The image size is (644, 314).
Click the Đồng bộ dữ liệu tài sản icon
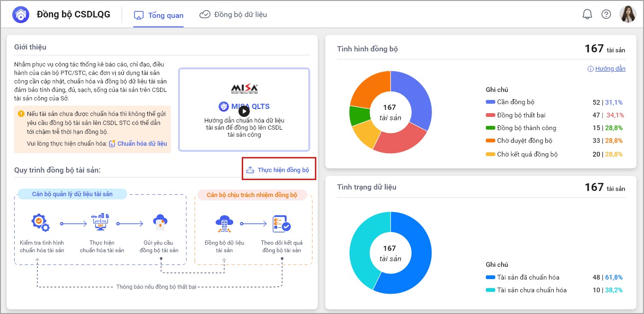pyautogui.click(x=225, y=224)
